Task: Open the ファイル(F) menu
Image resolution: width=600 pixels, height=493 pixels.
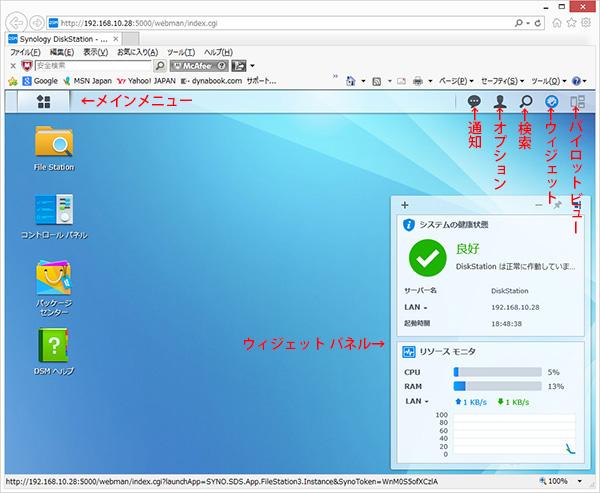Action: [x=25, y=52]
